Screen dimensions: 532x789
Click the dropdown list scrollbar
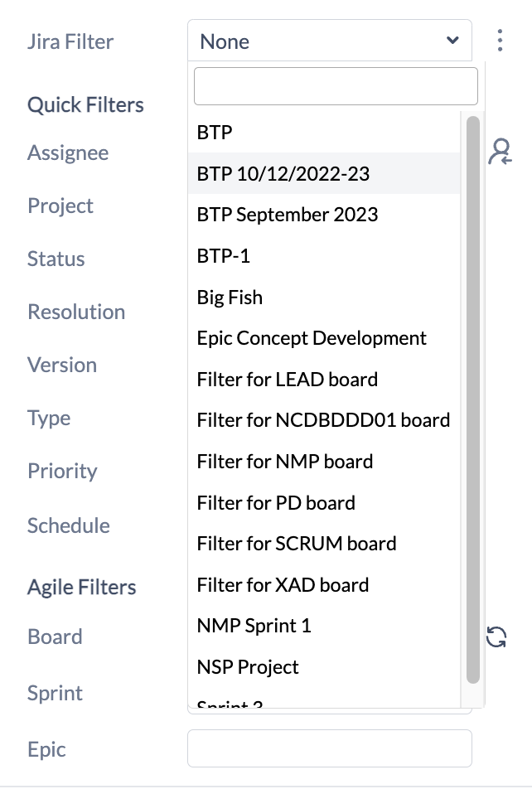(x=473, y=398)
